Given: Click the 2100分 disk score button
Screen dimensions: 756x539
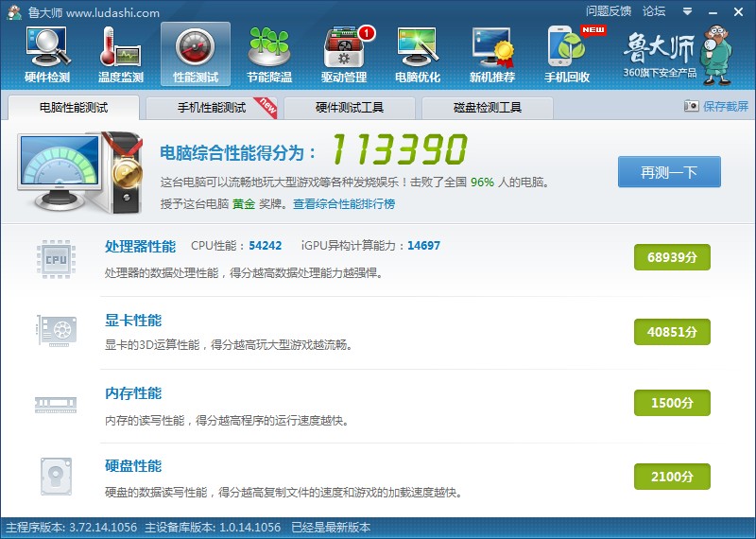Looking at the screenshot, I should 672,477.
